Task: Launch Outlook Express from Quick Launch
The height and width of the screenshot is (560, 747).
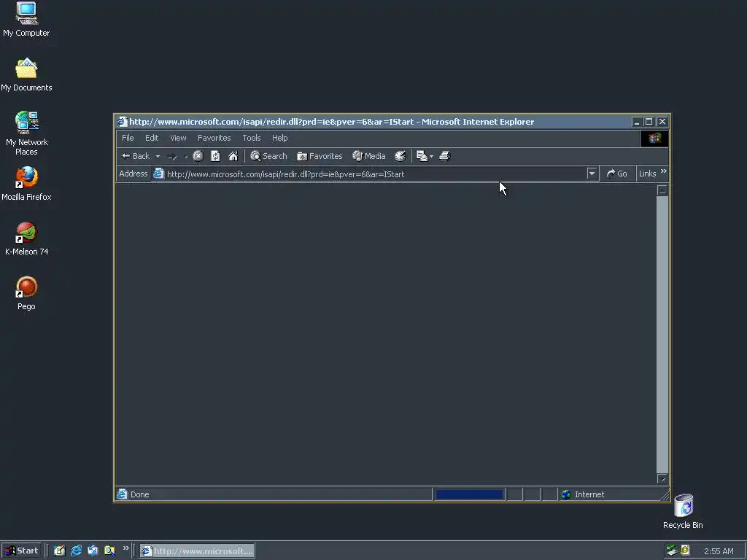Action: click(x=93, y=551)
